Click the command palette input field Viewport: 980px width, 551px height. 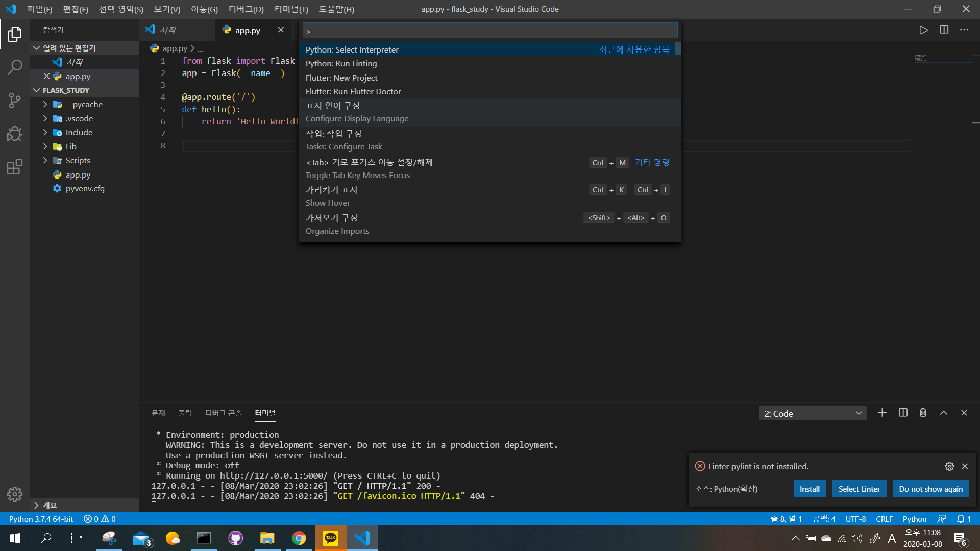click(x=490, y=31)
